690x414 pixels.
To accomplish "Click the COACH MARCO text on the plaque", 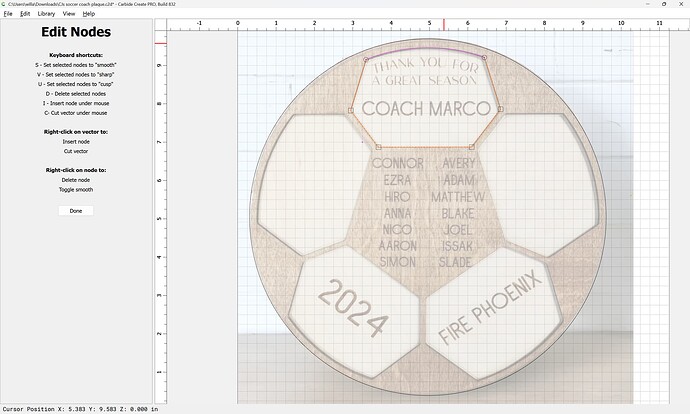I will [x=426, y=109].
